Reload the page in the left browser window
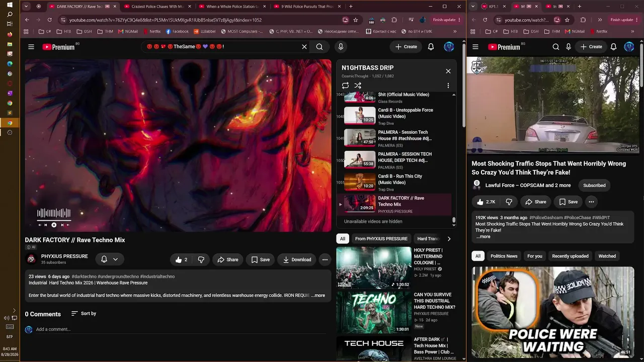The image size is (644, 362). pyautogui.click(x=49, y=20)
